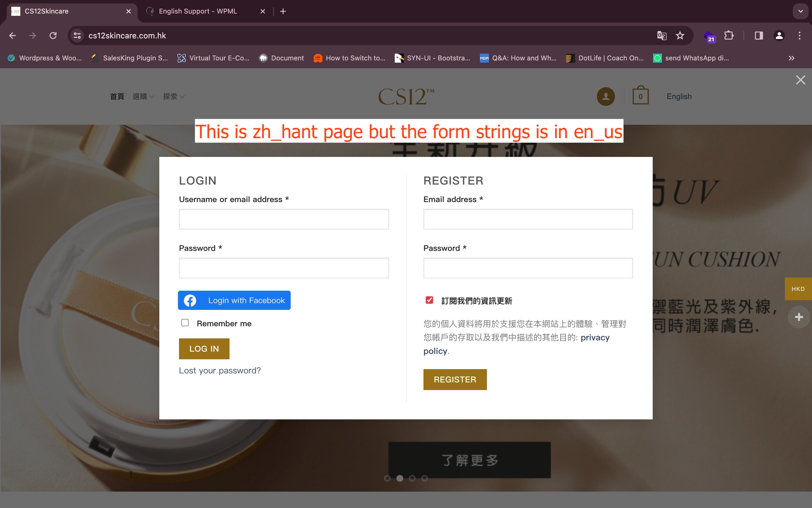
Task: Open the shopping cart bag icon
Action: click(641, 95)
